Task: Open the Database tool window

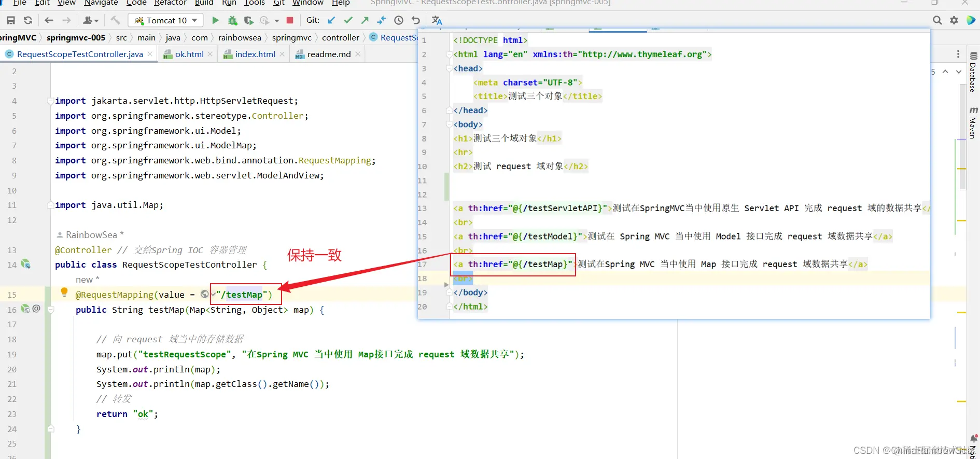Action: coord(973,73)
